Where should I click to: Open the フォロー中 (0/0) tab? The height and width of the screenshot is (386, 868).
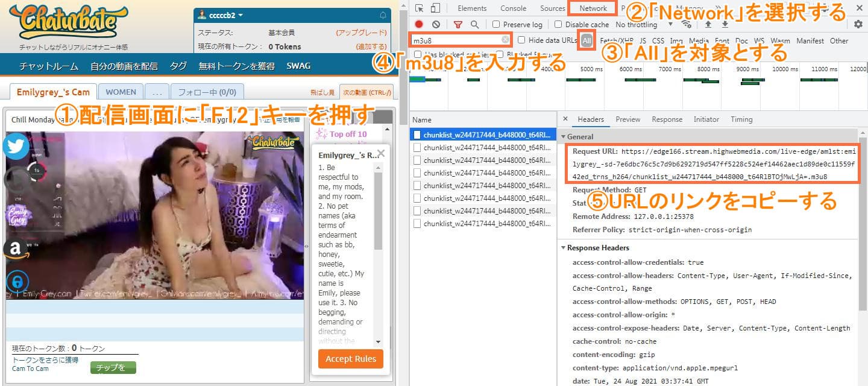click(x=207, y=92)
